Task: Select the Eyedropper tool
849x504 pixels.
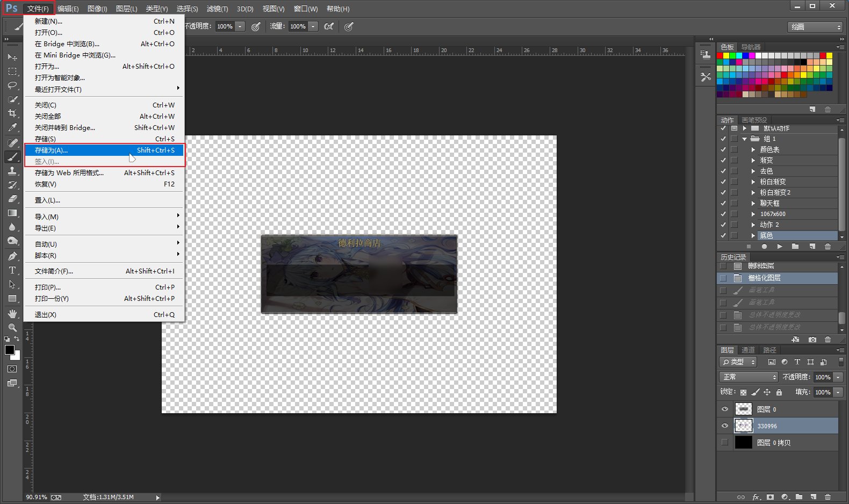Action: pyautogui.click(x=12, y=127)
